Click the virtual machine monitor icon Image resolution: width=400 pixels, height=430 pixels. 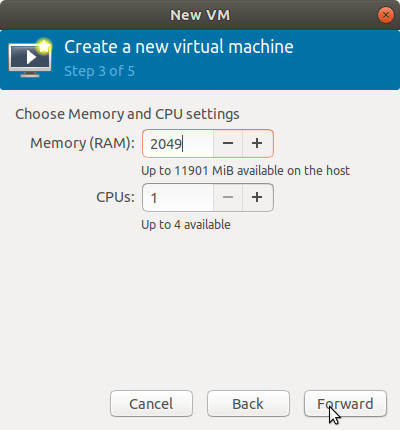pos(30,60)
